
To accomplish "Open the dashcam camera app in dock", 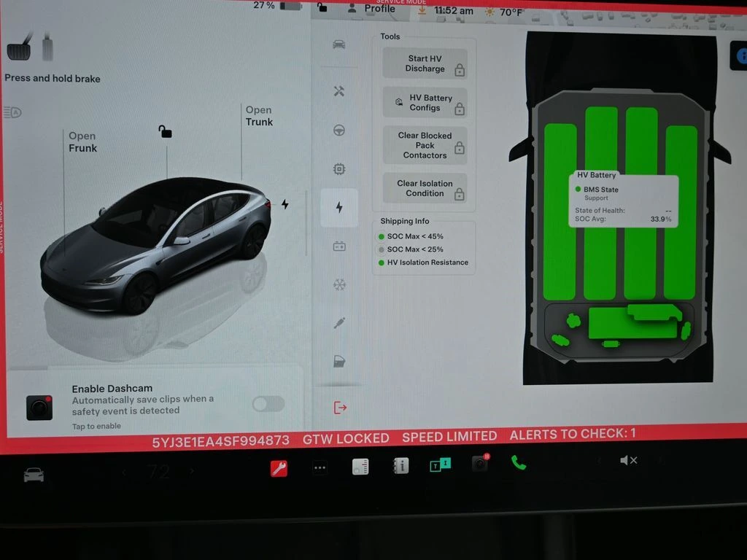I will click(480, 463).
